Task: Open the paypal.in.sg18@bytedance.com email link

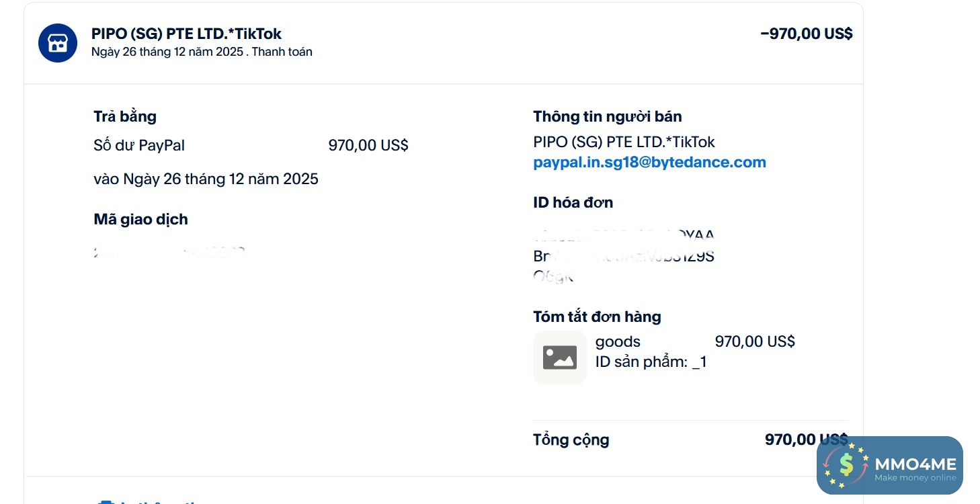Action: pos(649,162)
